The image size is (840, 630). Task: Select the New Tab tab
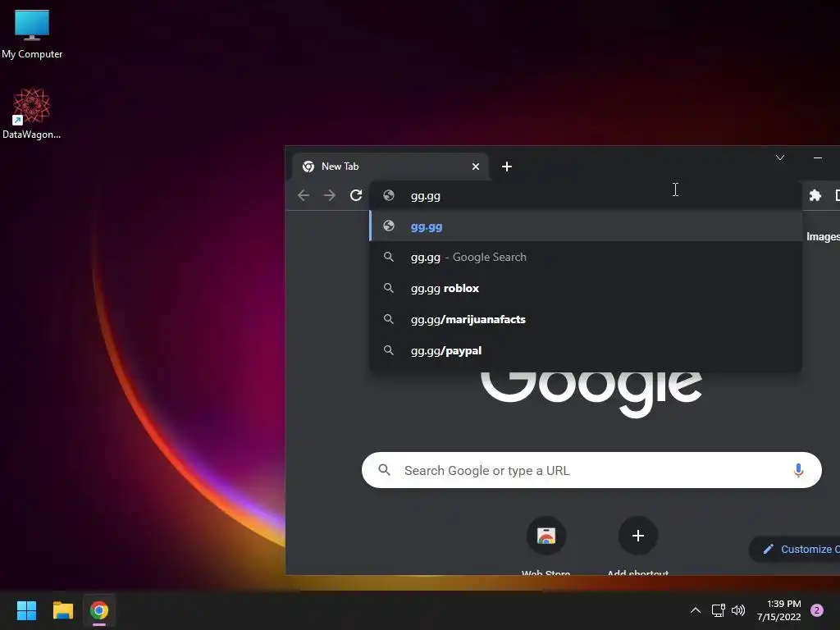coord(390,167)
